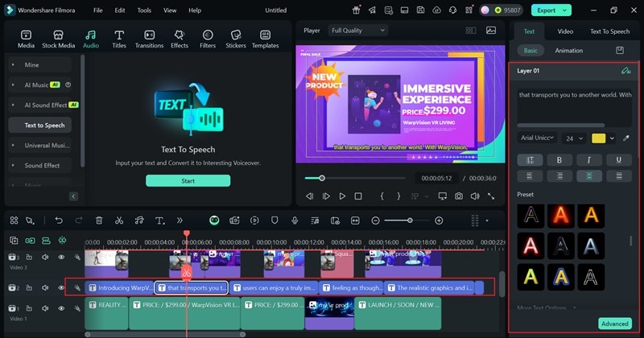This screenshot has width=644, height=338.
Task: Mute the Video 1 track
Action: tap(45, 308)
